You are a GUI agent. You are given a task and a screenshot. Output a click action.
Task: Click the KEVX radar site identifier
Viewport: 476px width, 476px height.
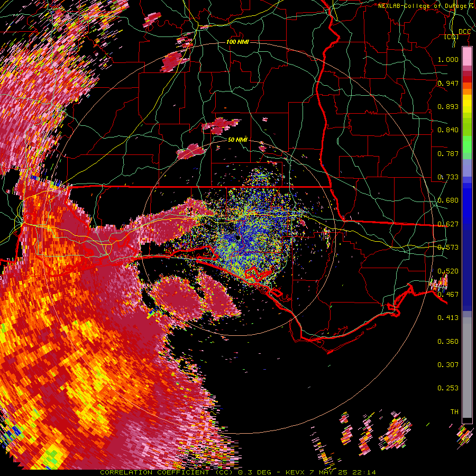pos(296,472)
